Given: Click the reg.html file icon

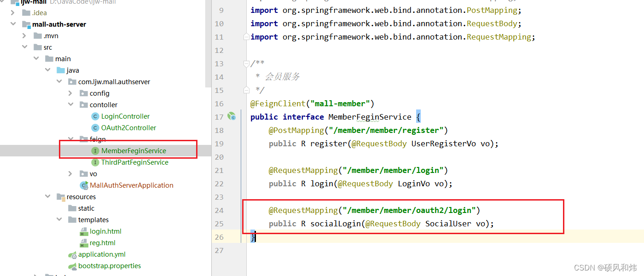Looking at the screenshot, I should pos(84,243).
